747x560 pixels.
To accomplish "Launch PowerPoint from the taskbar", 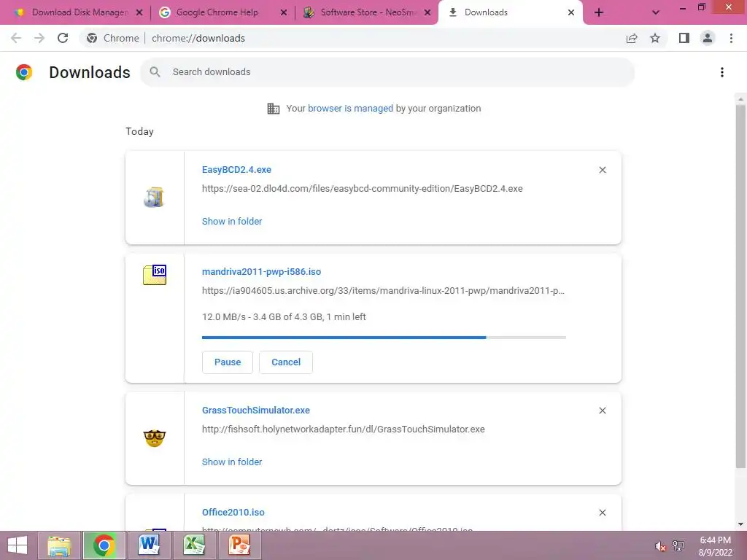I will [x=239, y=545].
